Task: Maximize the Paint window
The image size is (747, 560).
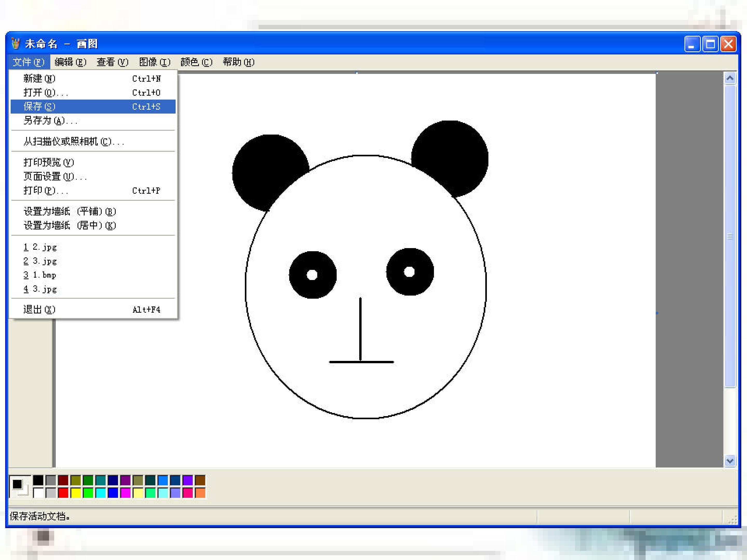Action: (x=710, y=44)
